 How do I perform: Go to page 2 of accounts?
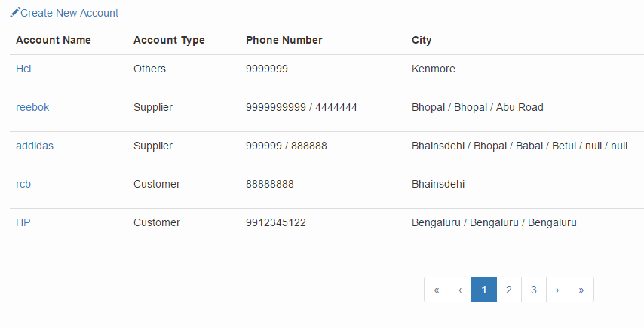point(509,290)
